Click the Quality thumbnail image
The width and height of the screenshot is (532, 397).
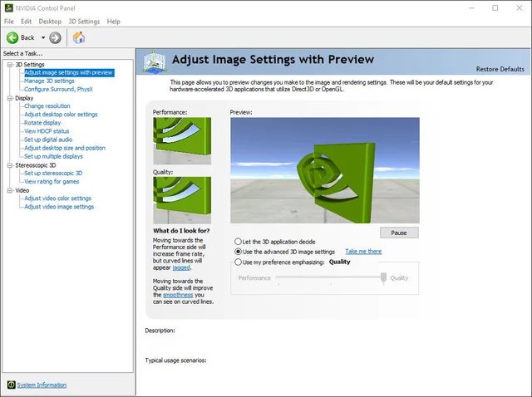point(182,200)
